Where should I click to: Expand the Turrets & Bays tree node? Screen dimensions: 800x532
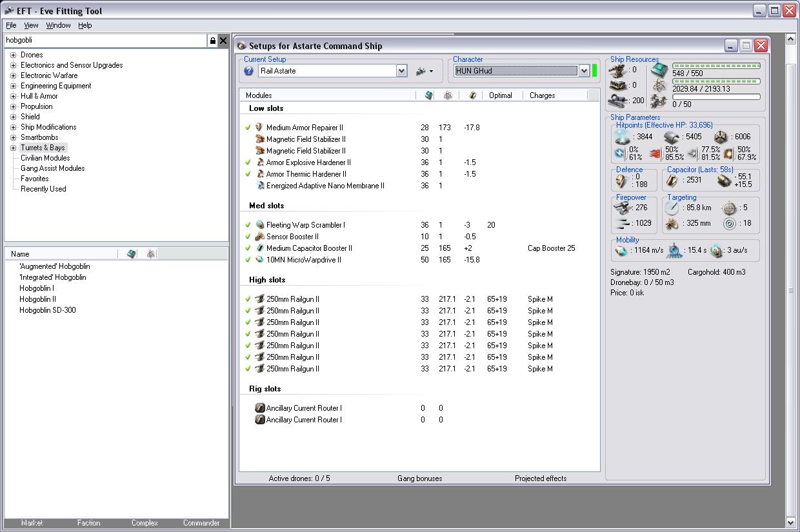click(13, 148)
